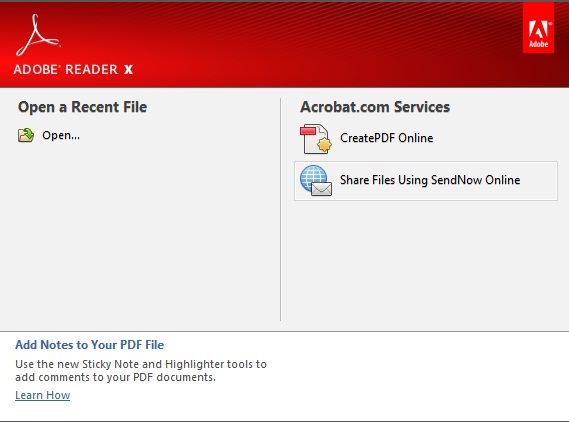This screenshot has height=422, width=569.
Task: Click the Sticky Note and Highlighter description text
Action: [x=141, y=370]
